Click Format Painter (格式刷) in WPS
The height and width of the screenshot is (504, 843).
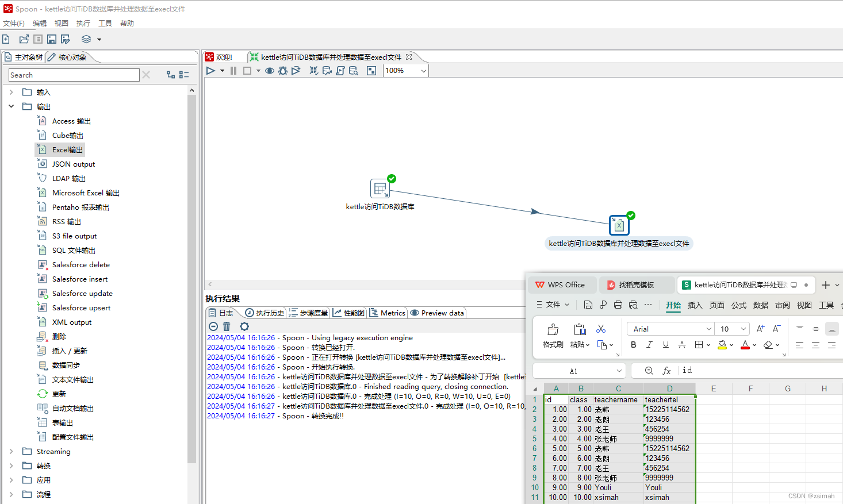[x=553, y=336]
